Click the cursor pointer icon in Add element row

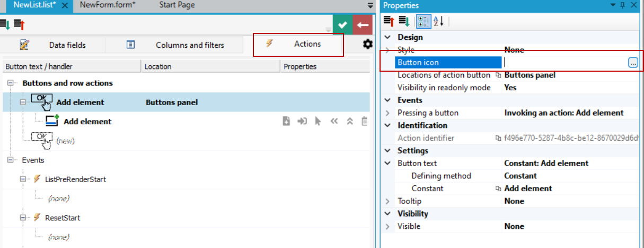[317, 121]
